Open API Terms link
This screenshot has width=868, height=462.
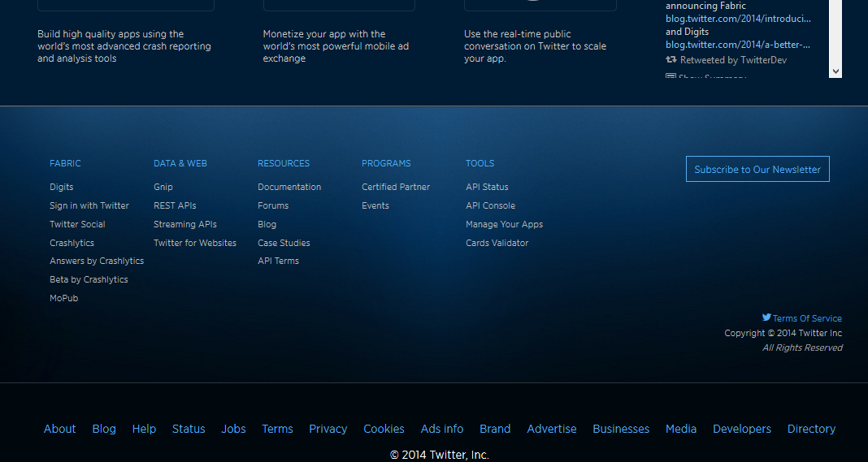click(279, 261)
